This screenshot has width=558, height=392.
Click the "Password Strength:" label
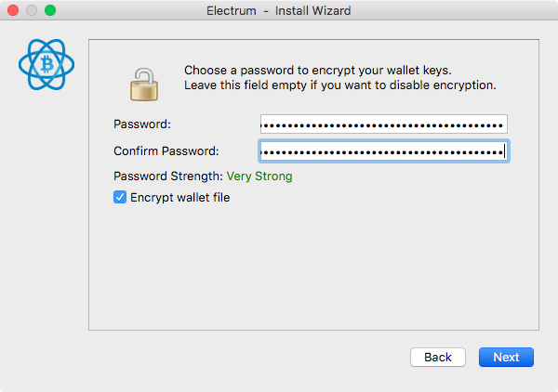pos(168,176)
